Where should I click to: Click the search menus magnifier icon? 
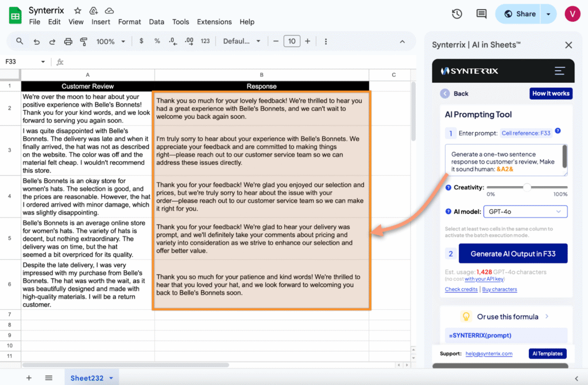pyautogui.click(x=20, y=41)
